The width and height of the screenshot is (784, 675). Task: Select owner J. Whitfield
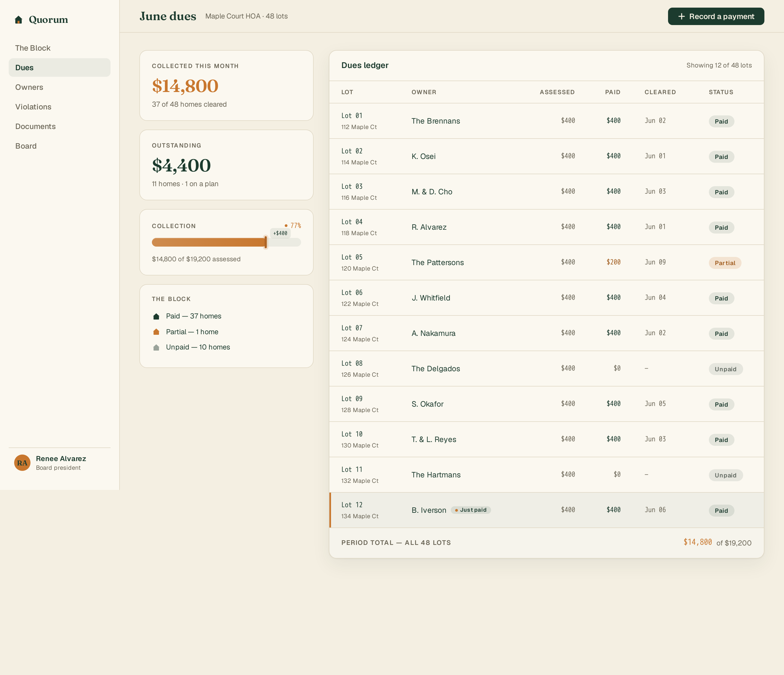pyautogui.click(x=431, y=298)
